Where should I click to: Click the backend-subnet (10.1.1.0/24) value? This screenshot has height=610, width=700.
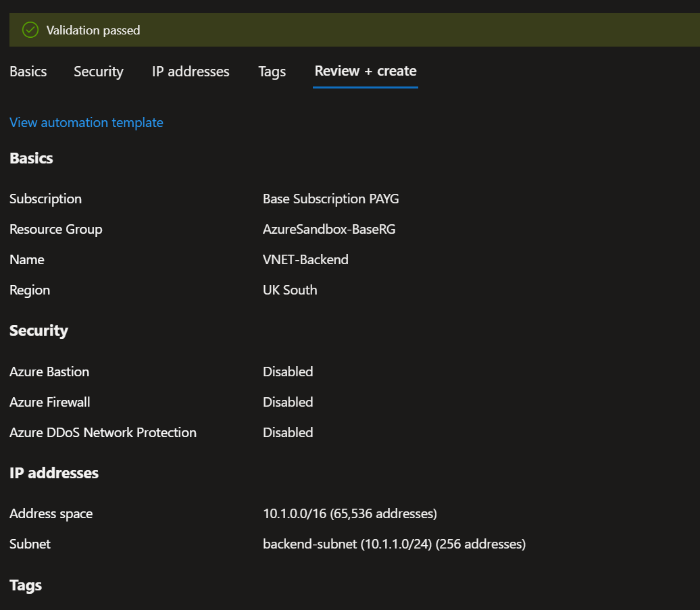(x=394, y=544)
